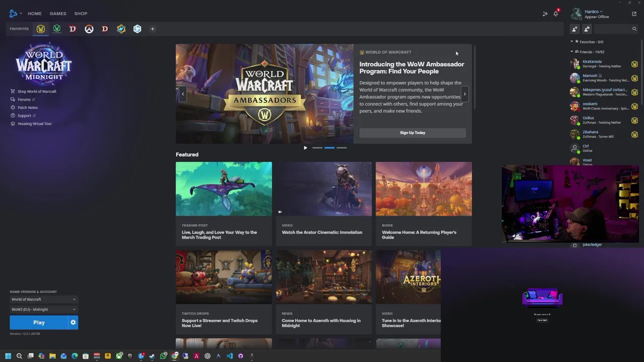Open the Battle.net logo menu

(x=16, y=14)
